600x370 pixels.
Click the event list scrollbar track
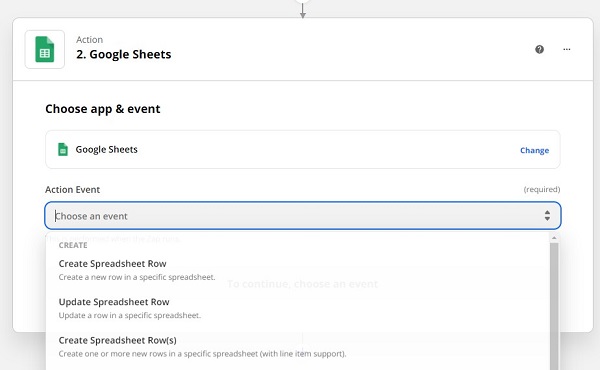pyautogui.click(x=554, y=306)
